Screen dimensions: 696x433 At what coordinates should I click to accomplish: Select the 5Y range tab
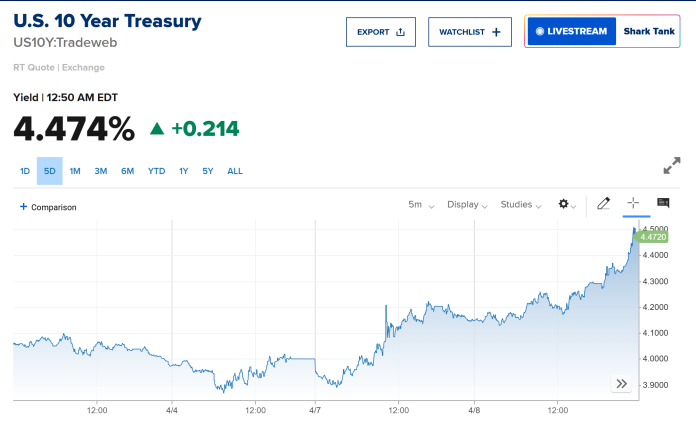208,171
